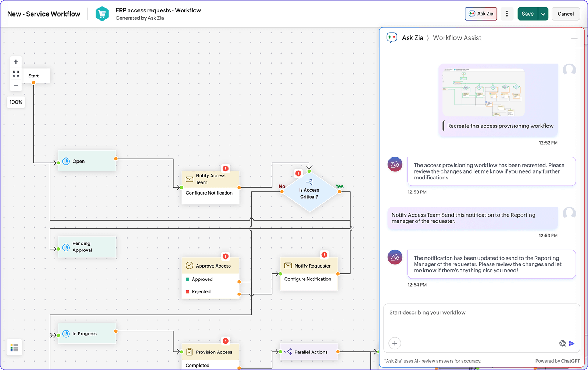Open the Save button dropdown arrow

(544, 14)
